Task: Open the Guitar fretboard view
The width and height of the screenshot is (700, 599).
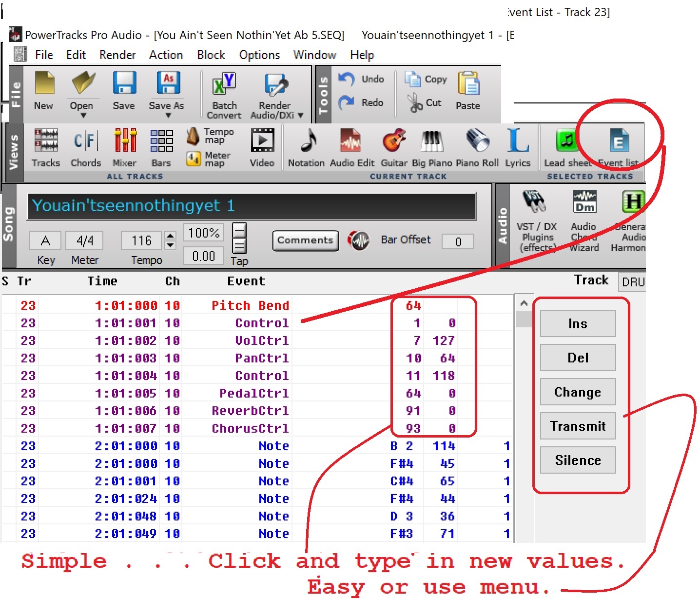Action: 394,147
